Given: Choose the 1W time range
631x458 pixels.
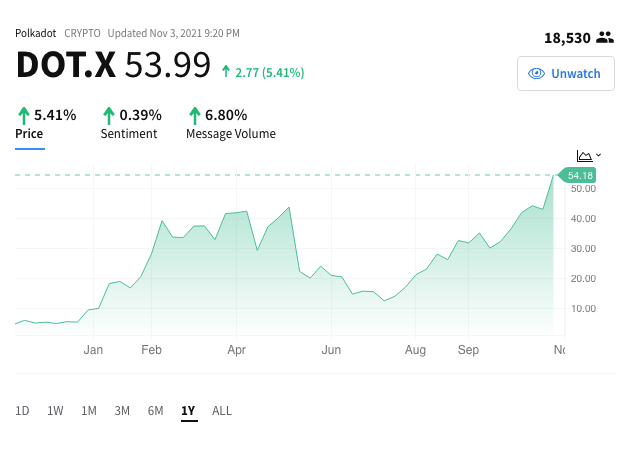Looking at the screenshot, I should point(55,411).
